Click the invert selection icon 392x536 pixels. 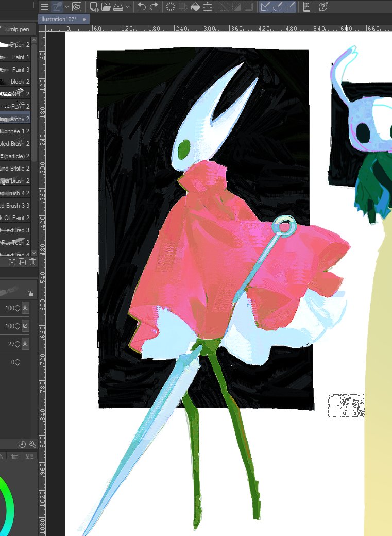(236, 7)
